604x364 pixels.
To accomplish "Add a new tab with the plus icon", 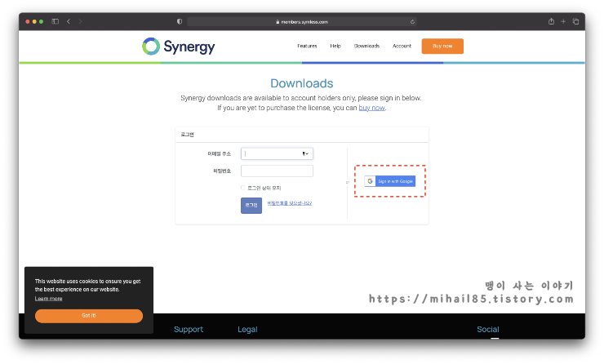I will click(563, 21).
